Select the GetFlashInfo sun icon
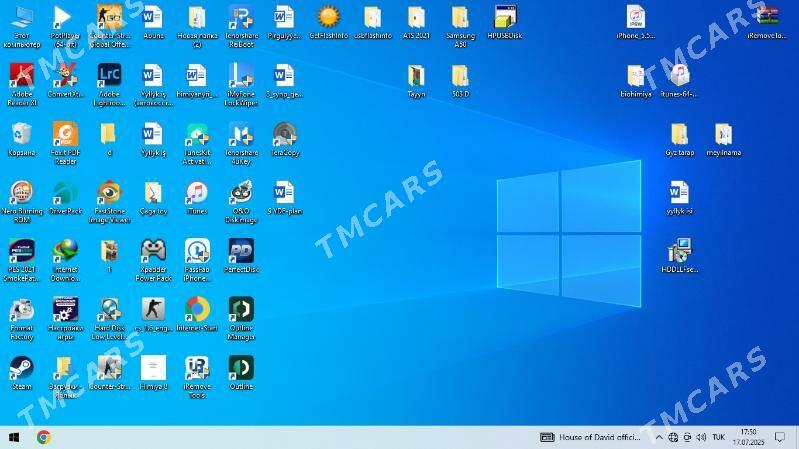Viewport: 799px width, 449px height. pyautogui.click(x=329, y=22)
